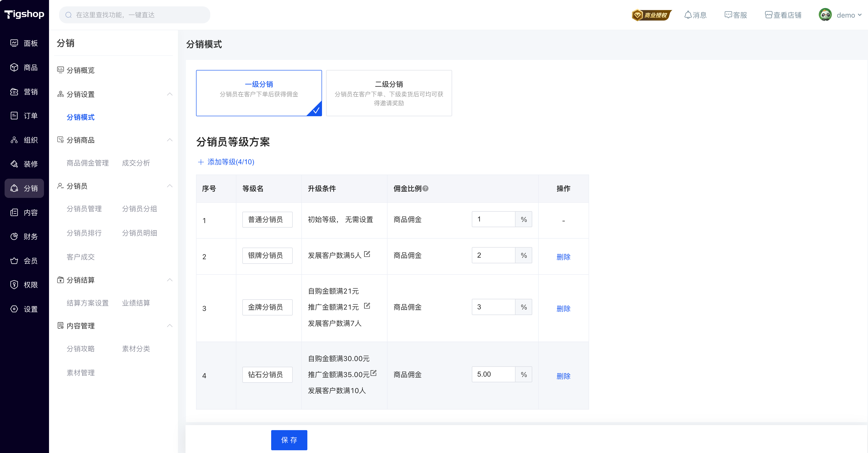Collapse the 分销结算 menu group
The image size is (868, 453).
pyautogui.click(x=170, y=280)
